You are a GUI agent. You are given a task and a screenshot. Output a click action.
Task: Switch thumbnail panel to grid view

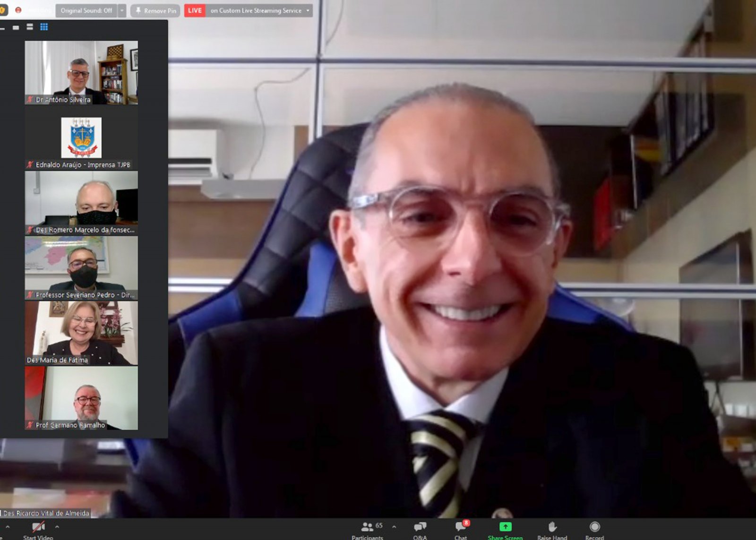pos(44,27)
